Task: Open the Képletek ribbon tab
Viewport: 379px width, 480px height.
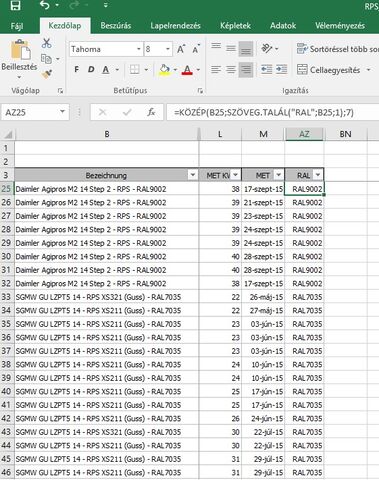Action: click(x=235, y=26)
